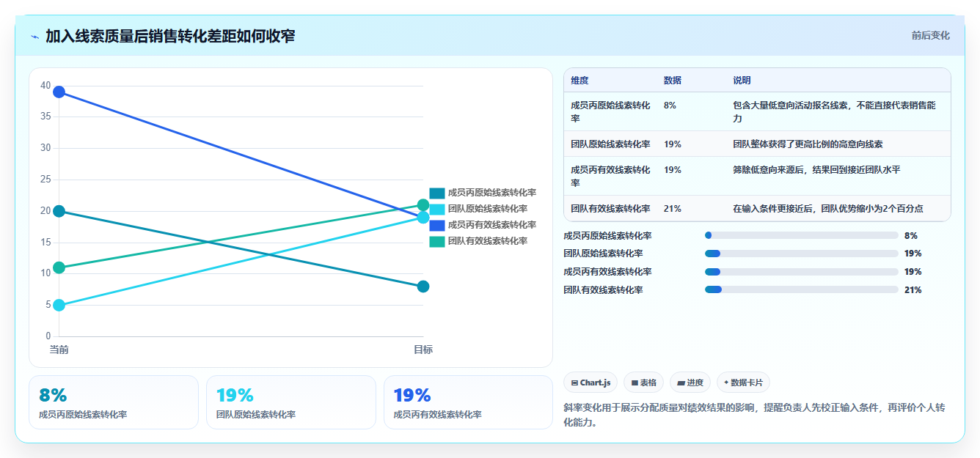Click the 成员丙原始线索转化率 progress bar showing 8%

801,235
